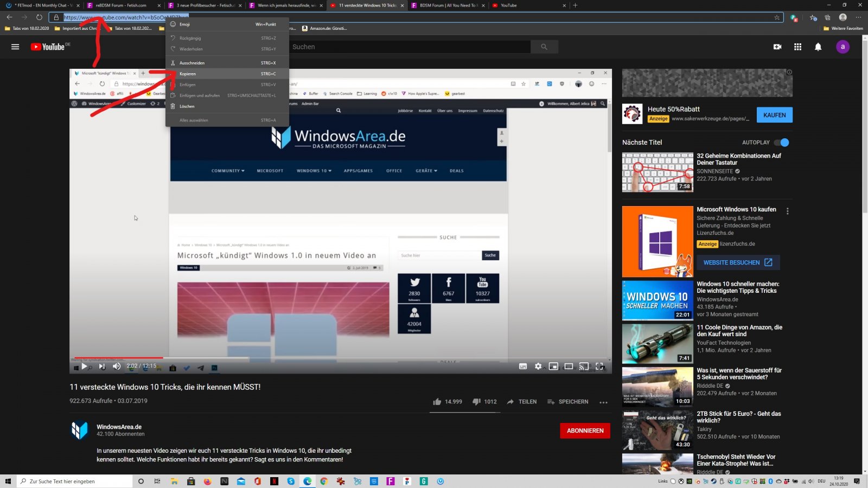Click the YouTube apps grid icon
This screenshot has width=868, height=488.
pos(797,47)
